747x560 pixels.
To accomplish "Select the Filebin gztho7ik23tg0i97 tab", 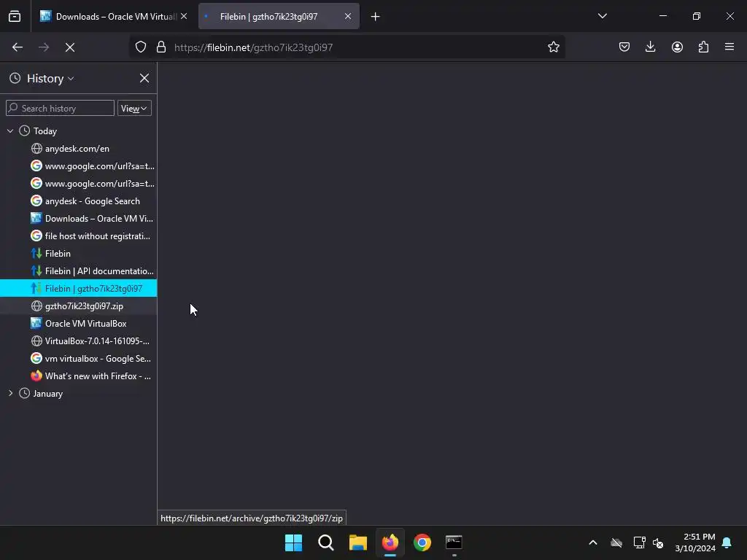I will point(279,17).
